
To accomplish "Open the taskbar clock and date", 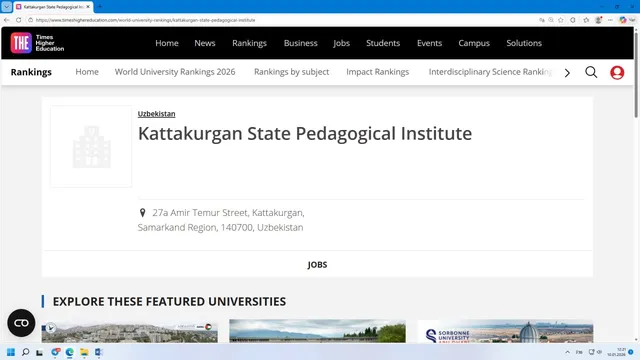I will [x=616, y=352].
